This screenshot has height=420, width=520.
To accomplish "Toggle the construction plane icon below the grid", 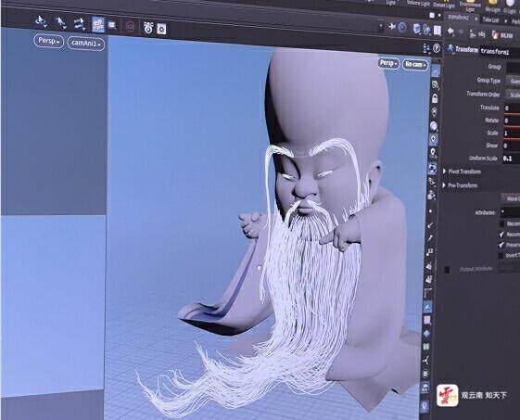I will coord(435,84).
